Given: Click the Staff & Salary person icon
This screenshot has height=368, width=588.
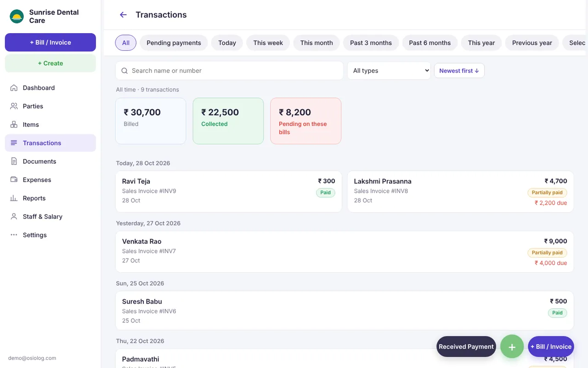Looking at the screenshot, I should (14, 217).
